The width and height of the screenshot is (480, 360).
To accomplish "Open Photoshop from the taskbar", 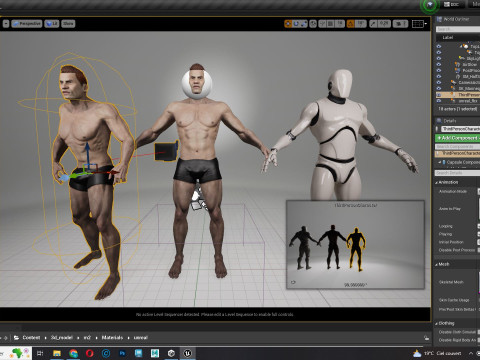I will pos(122,353).
